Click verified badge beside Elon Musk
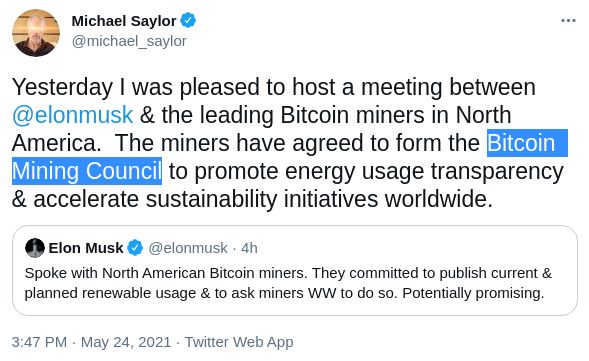 click(x=135, y=248)
